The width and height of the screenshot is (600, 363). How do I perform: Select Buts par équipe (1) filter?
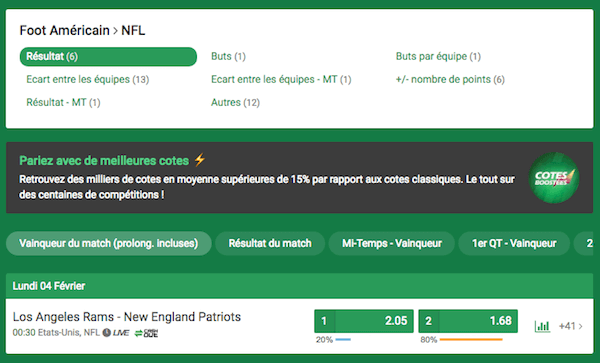438,56
